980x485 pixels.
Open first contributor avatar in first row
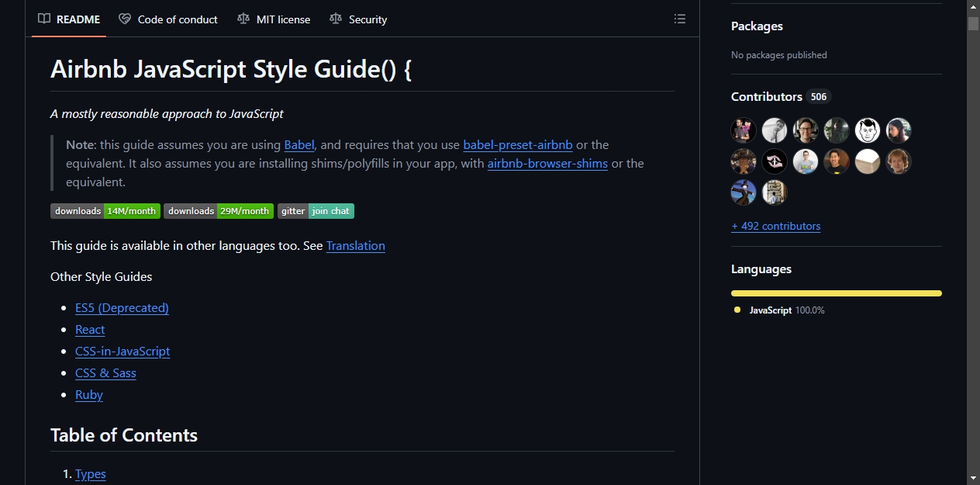(x=744, y=130)
